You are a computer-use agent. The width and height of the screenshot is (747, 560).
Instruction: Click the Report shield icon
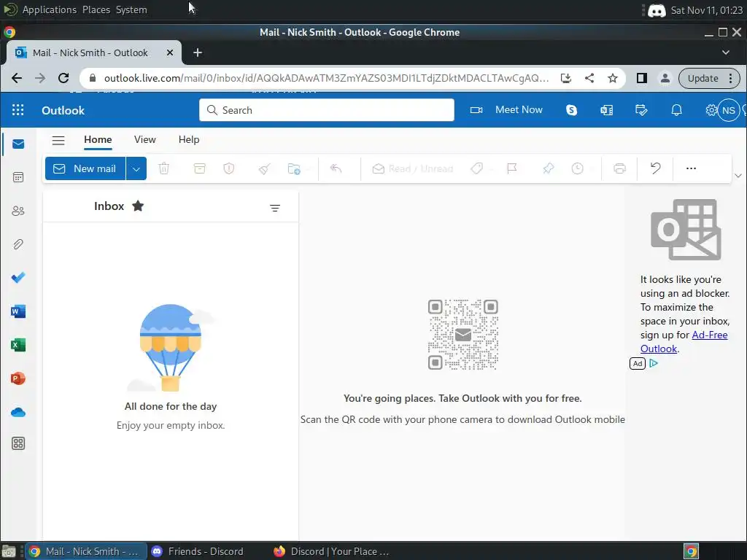click(x=229, y=168)
